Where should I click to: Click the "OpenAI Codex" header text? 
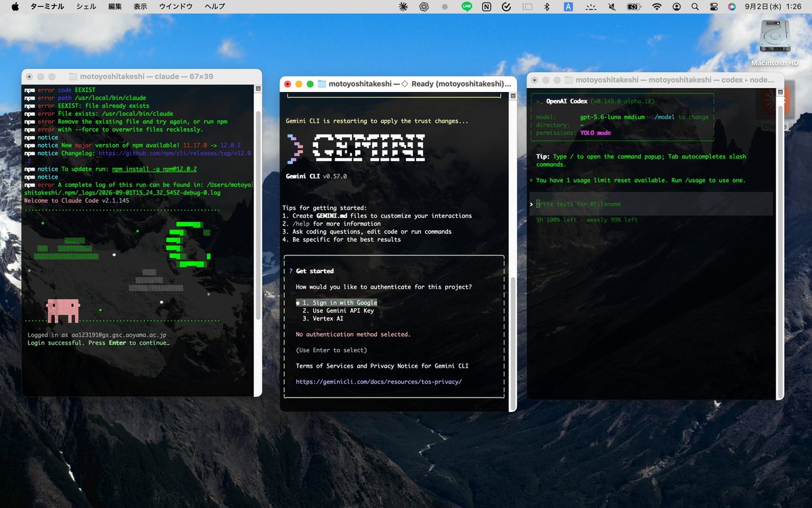(566, 101)
